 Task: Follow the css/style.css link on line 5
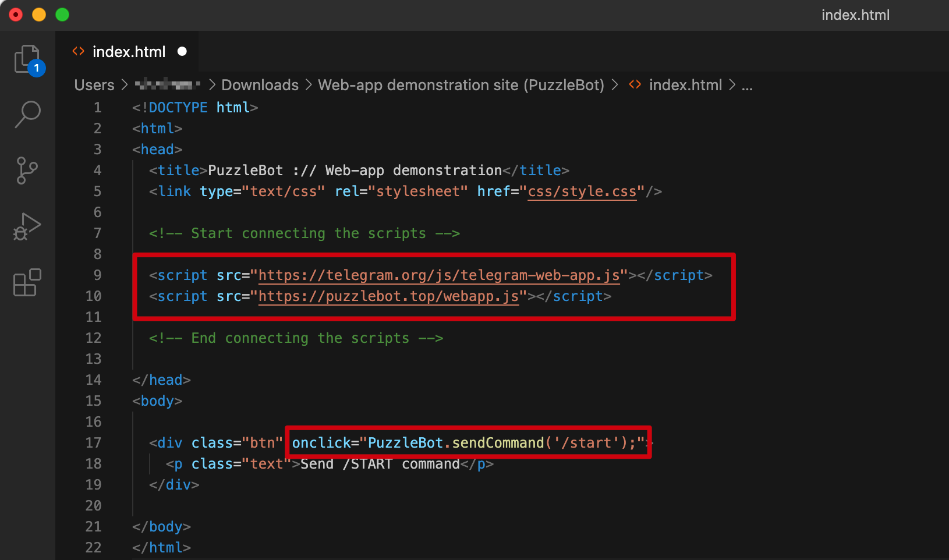(x=582, y=192)
